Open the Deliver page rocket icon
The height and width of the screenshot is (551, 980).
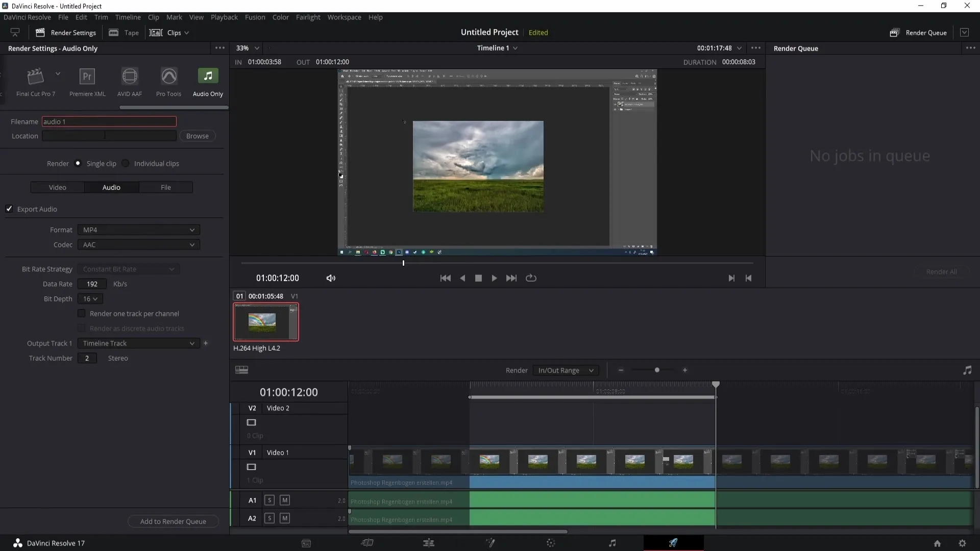(673, 543)
